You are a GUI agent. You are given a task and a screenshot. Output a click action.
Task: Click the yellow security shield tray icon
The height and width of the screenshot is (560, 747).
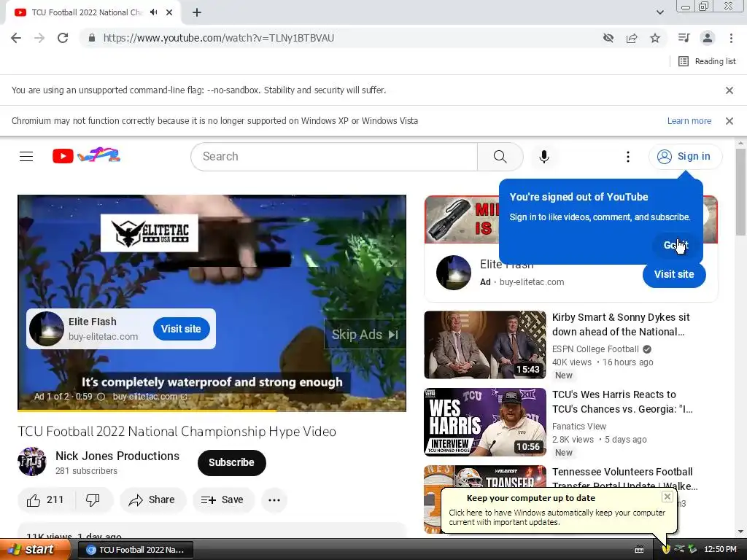[x=665, y=550]
